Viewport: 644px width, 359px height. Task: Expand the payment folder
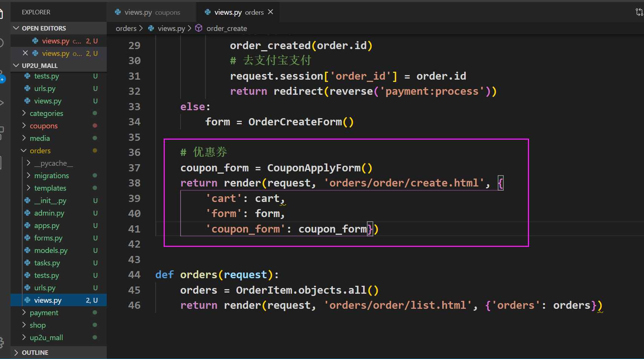pos(58,313)
